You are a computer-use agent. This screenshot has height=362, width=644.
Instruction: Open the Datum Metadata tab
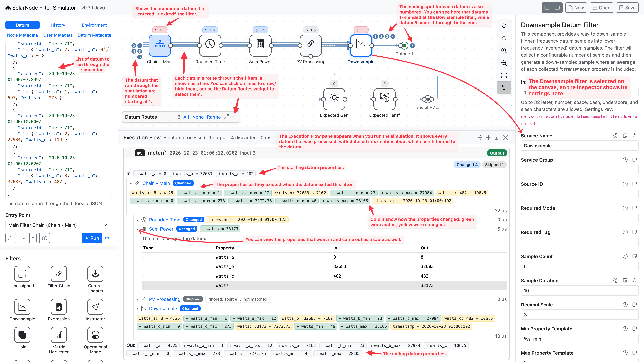[x=94, y=35]
